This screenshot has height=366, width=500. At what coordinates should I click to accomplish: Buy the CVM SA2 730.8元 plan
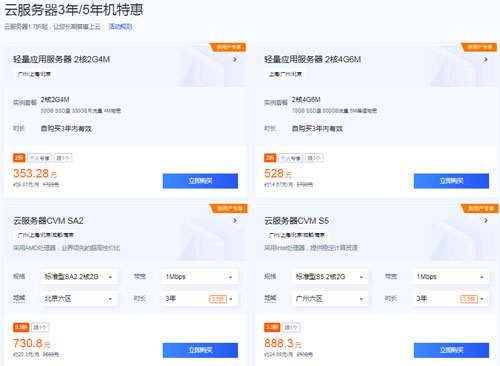click(200, 350)
